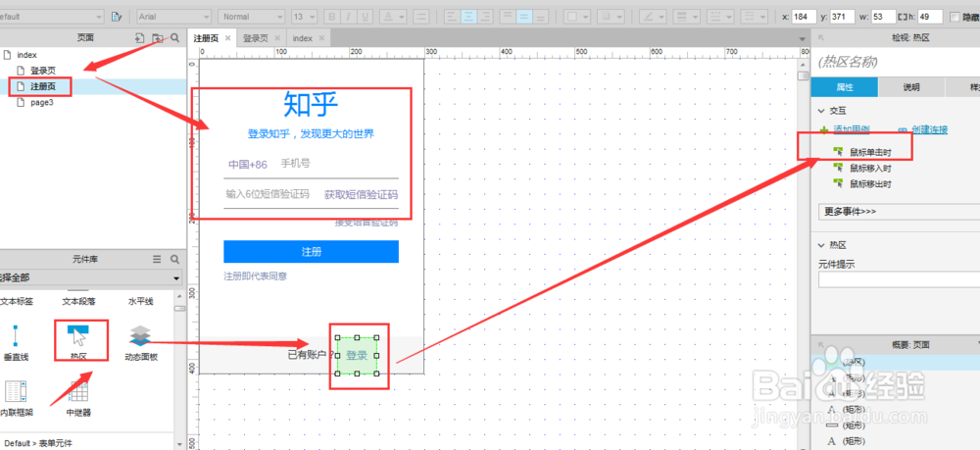Click the 鼠标单击时 event

point(870,152)
